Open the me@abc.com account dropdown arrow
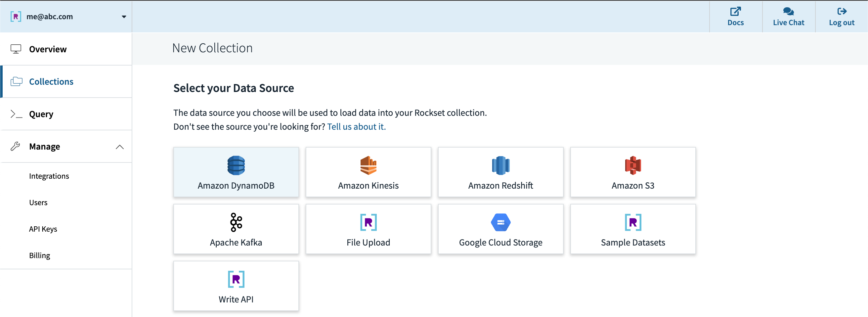The width and height of the screenshot is (868, 317). (124, 17)
